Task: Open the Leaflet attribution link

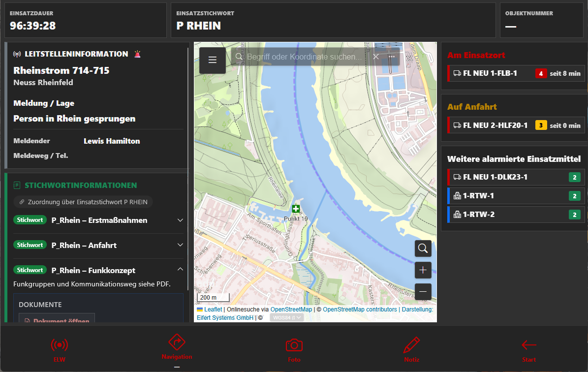Action: pyautogui.click(x=213, y=310)
